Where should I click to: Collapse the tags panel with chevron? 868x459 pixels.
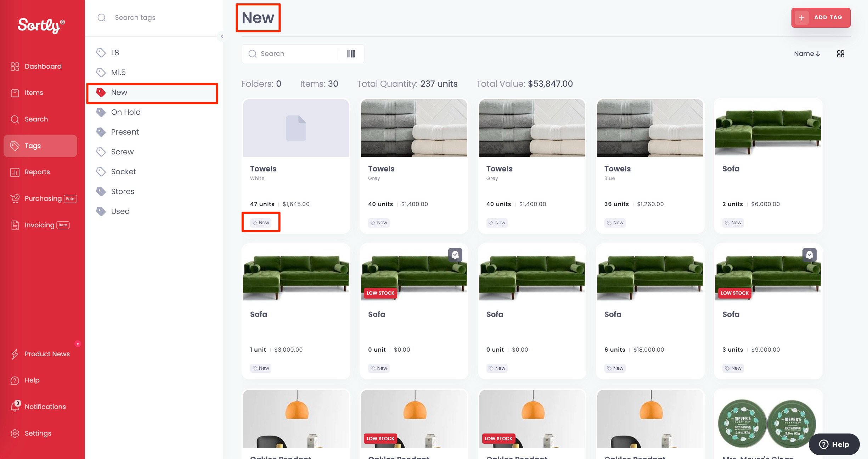[x=222, y=36]
